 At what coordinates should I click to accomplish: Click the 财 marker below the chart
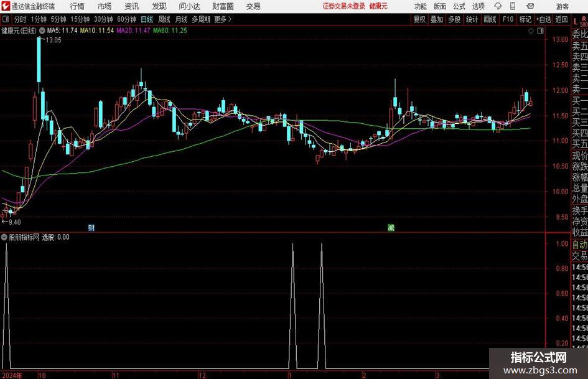[91, 227]
